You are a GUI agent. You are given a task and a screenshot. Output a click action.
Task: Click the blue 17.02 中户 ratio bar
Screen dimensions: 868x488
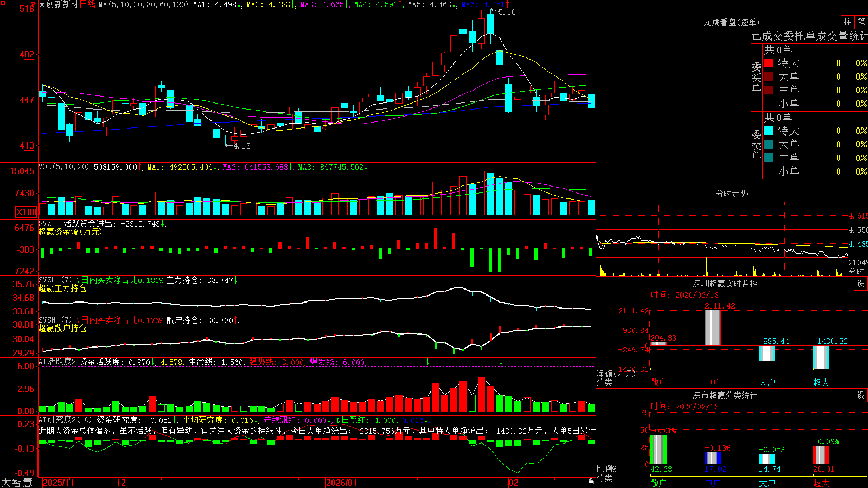tap(713, 458)
